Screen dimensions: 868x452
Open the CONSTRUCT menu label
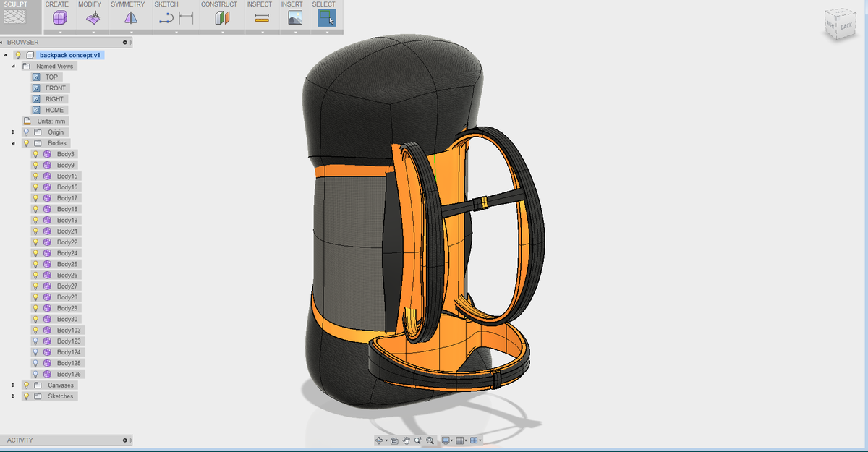coord(219,4)
